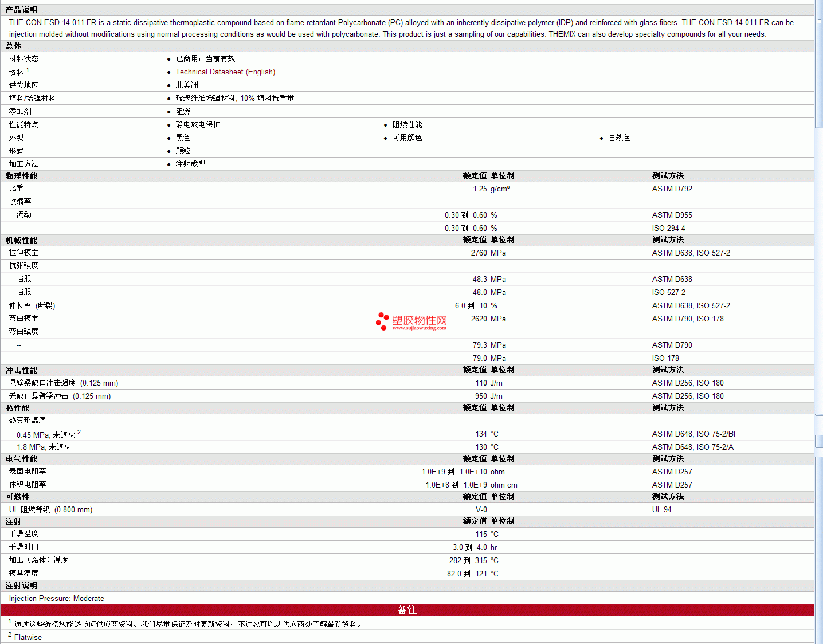Image resolution: width=823 pixels, height=644 pixels.
Task: Select the 弯曲强度 row label
Action: (x=24, y=331)
